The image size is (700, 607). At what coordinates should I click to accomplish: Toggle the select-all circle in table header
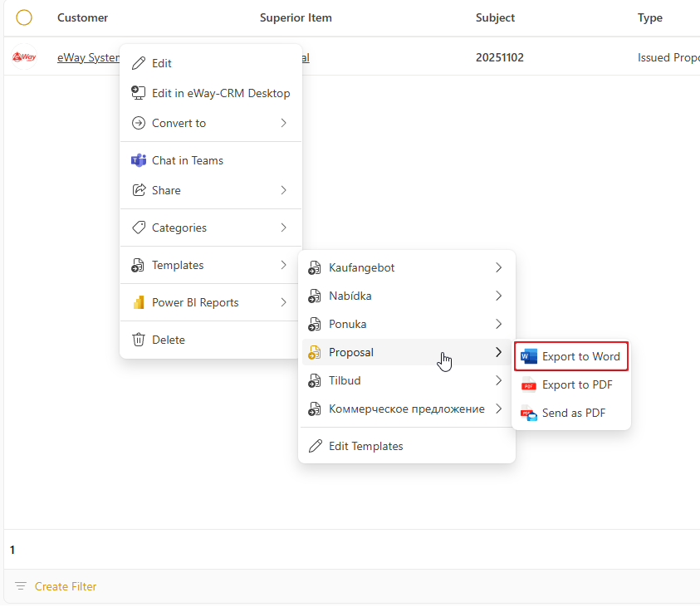point(24,17)
